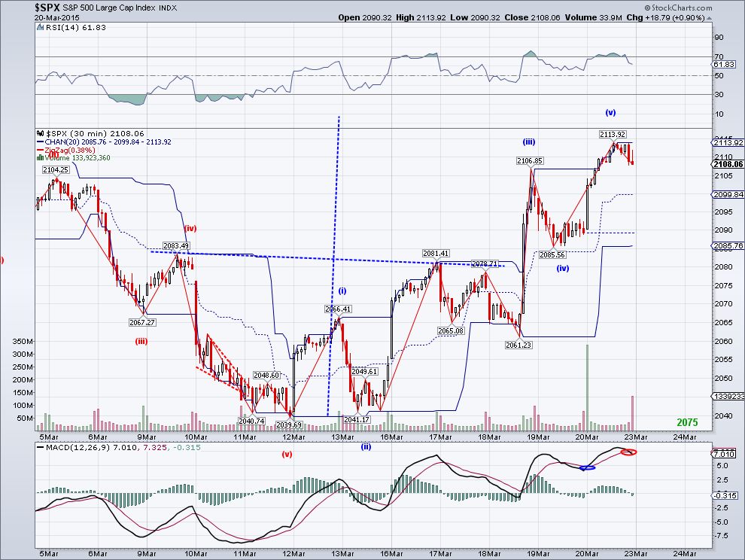Click the blue wave (ii) annotation
745x560 pixels.
point(366,446)
